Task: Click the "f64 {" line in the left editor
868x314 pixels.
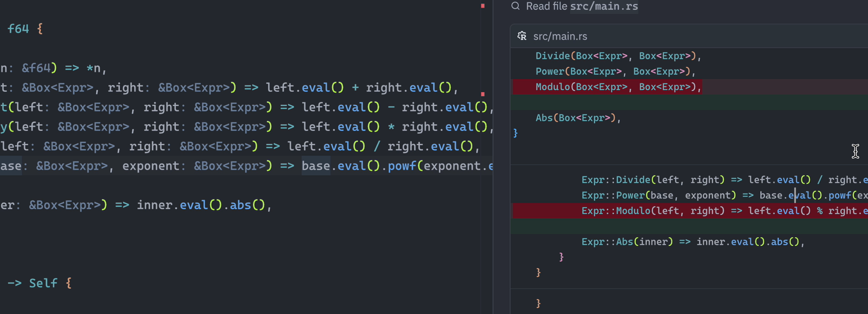Action: 25,28
